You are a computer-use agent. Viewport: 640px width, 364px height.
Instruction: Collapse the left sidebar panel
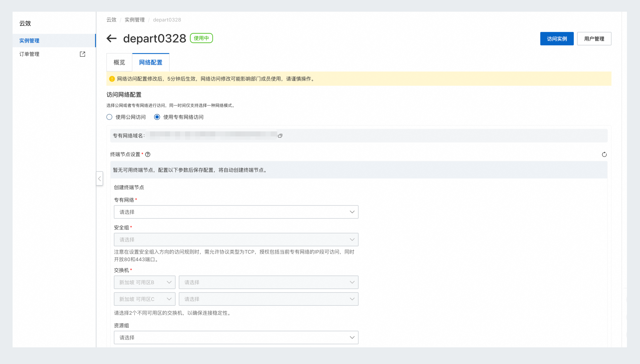tap(99, 178)
